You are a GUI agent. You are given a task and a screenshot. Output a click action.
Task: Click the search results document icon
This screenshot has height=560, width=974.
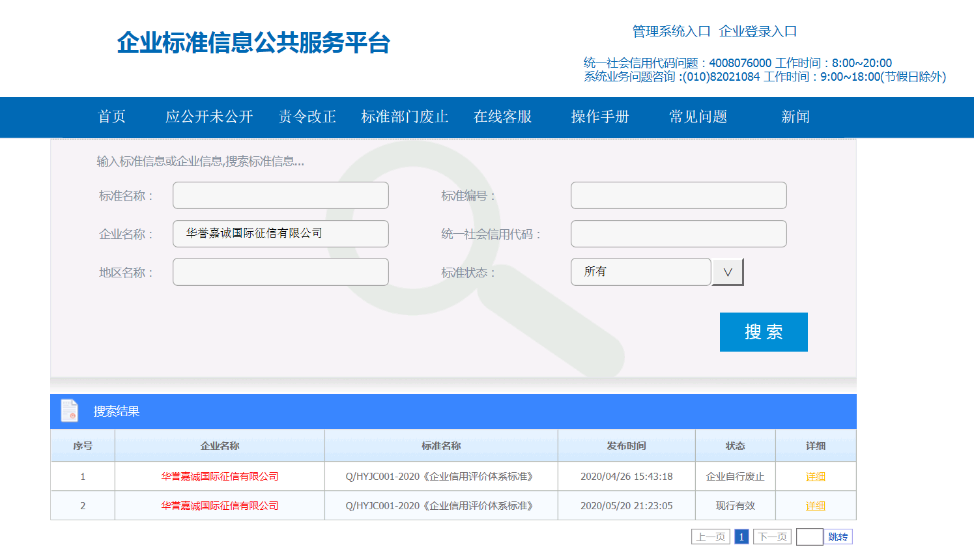pyautogui.click(x=69, y=411)
